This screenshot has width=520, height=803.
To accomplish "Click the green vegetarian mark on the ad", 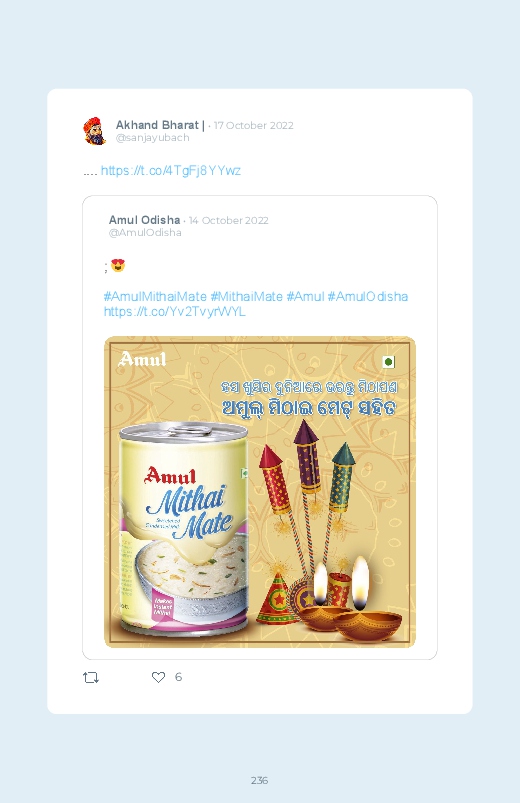I will pyautogui.click(x=388, y=362).
